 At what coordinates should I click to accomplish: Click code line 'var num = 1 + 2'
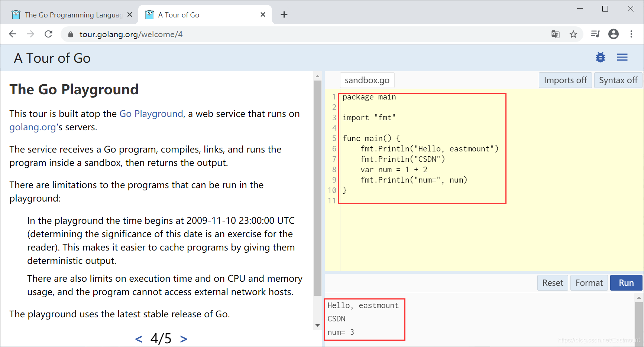pos(394,170)
